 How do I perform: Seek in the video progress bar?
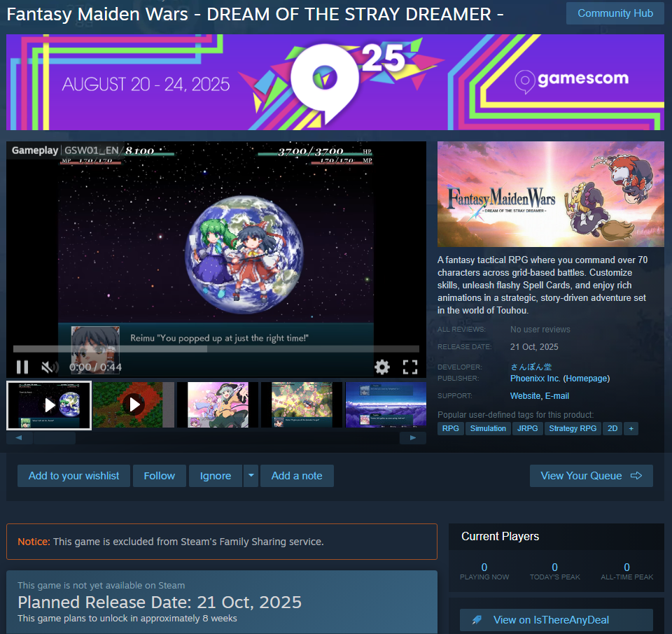pyautogui.click(x=216, y=348)
